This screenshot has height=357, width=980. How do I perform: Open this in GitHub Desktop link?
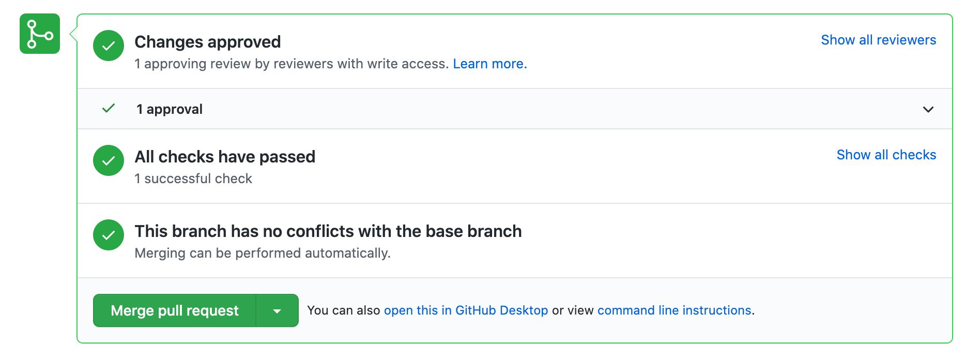(x=466, y=310)
